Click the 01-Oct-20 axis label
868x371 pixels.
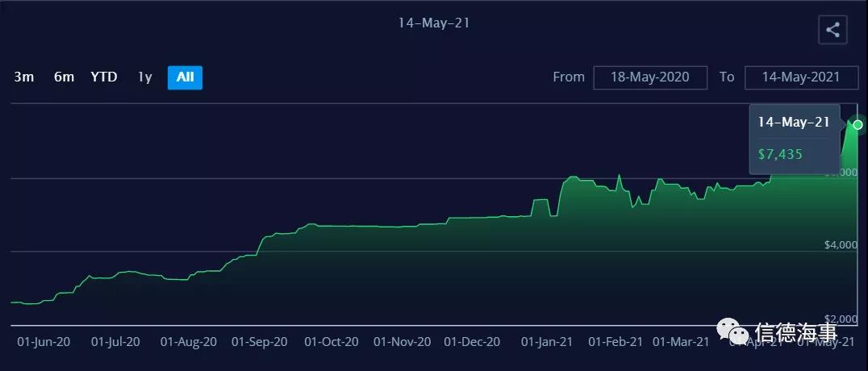pos(332,342)
